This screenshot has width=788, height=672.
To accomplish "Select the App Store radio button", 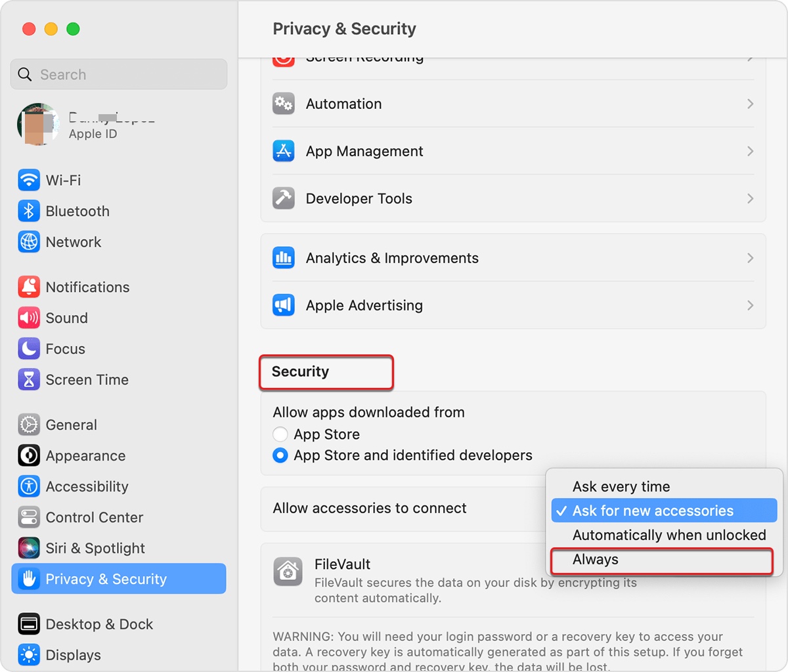I will [280, 434].
